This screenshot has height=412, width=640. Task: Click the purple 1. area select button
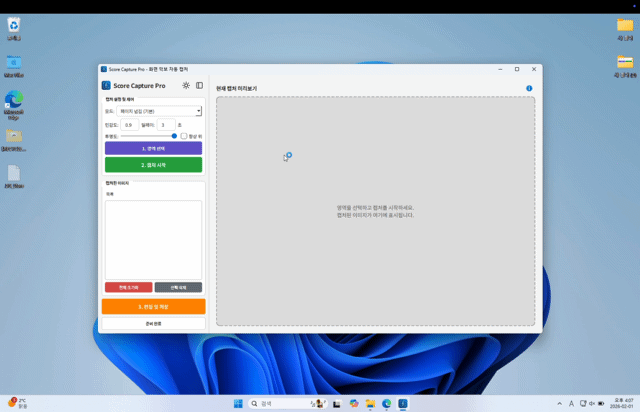click(x=153, y=148)
